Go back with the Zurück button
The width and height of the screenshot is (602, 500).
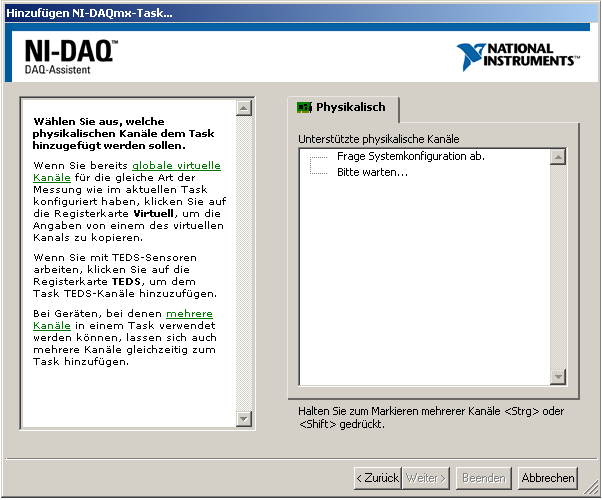[377, 478]
